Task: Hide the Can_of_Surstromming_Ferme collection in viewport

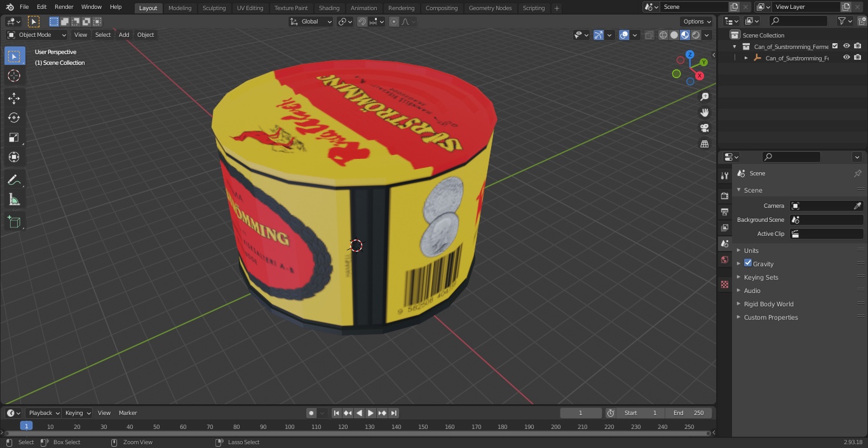Action: tap(846, 46)
